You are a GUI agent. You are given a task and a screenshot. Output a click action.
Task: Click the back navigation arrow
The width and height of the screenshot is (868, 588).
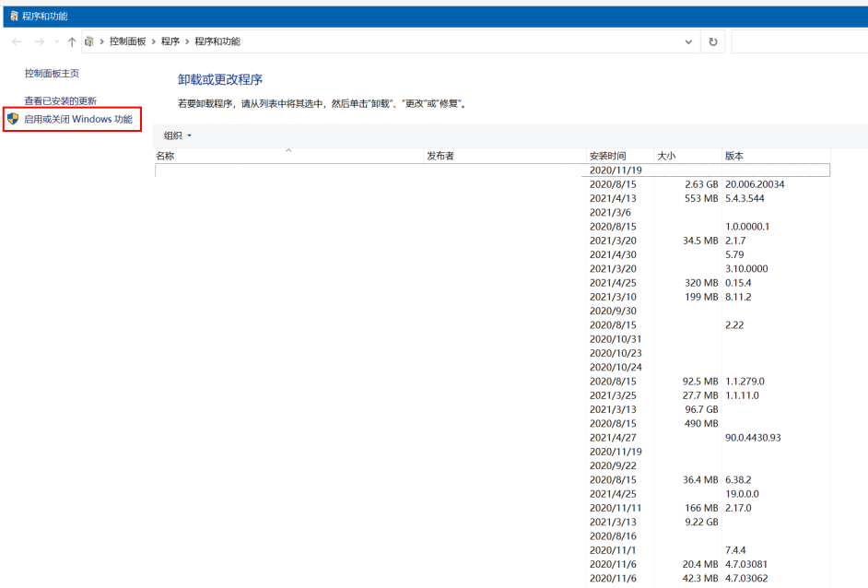15,41
